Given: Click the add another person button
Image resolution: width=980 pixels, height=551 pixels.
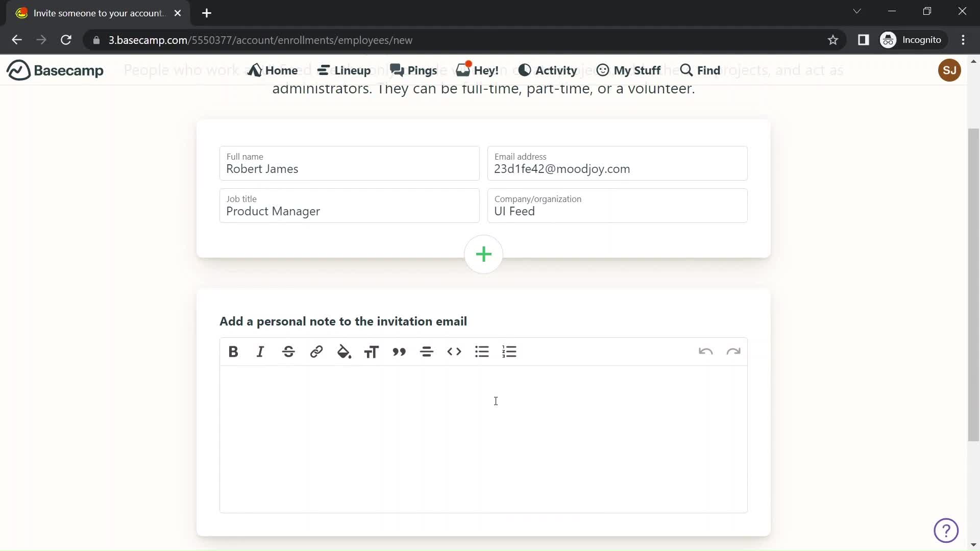Looking at the screenshot, I should click(483, 254).
